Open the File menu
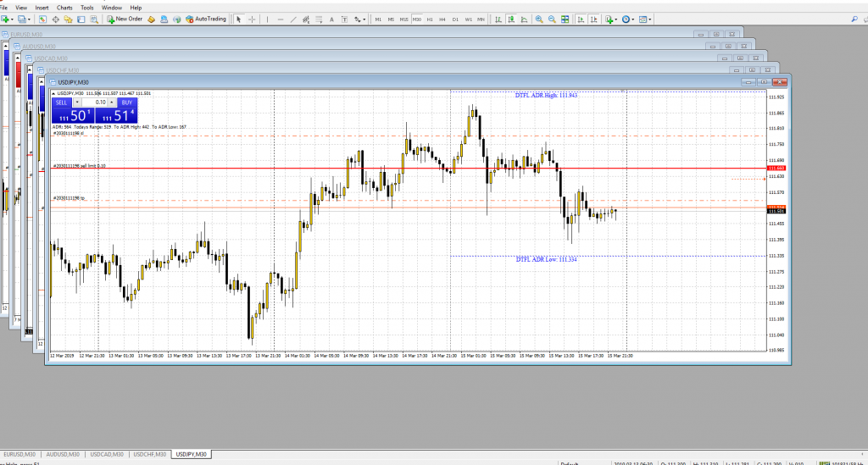 coord(3,8)
